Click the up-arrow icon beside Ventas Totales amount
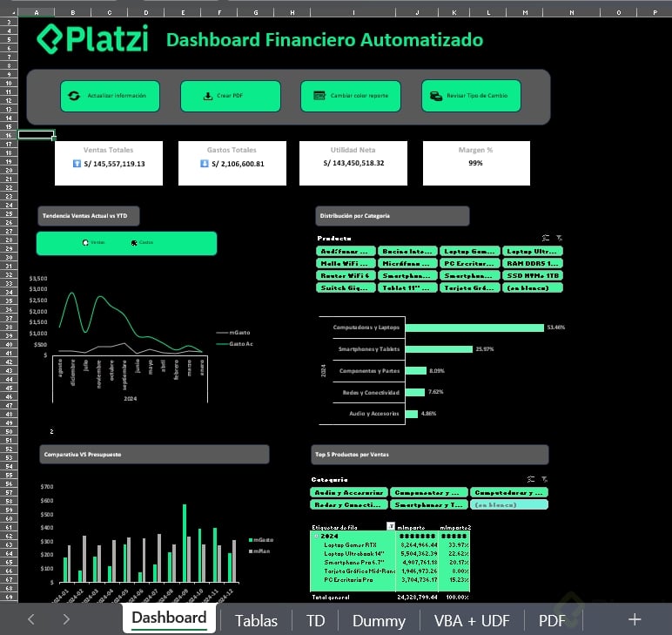 click(x=77, y=164)
